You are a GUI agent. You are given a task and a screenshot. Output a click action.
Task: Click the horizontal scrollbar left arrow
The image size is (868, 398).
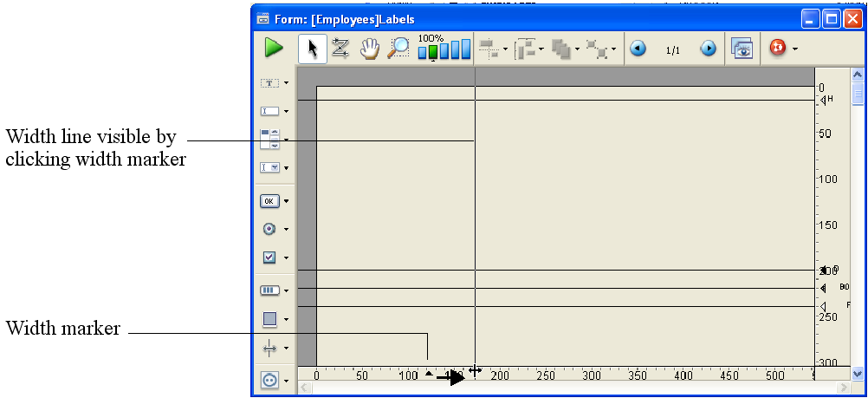pyautogui.click(x=304, y=388)
